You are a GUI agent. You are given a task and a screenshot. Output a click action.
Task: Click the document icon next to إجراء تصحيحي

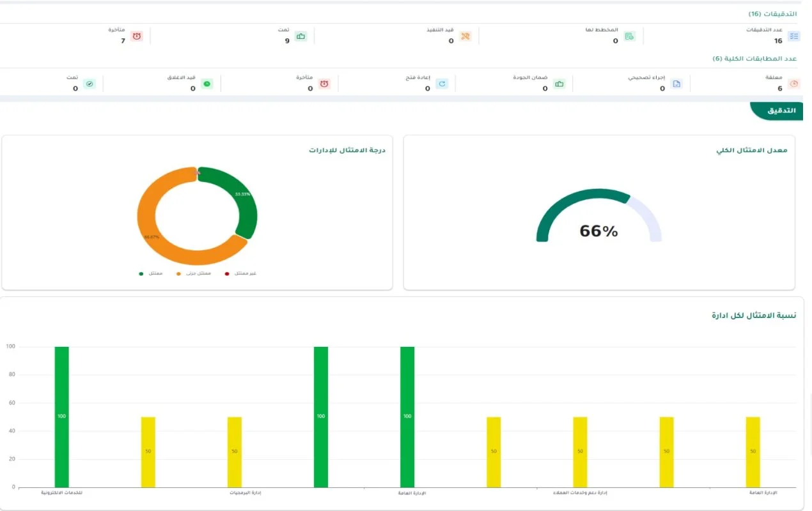[676, 83]
